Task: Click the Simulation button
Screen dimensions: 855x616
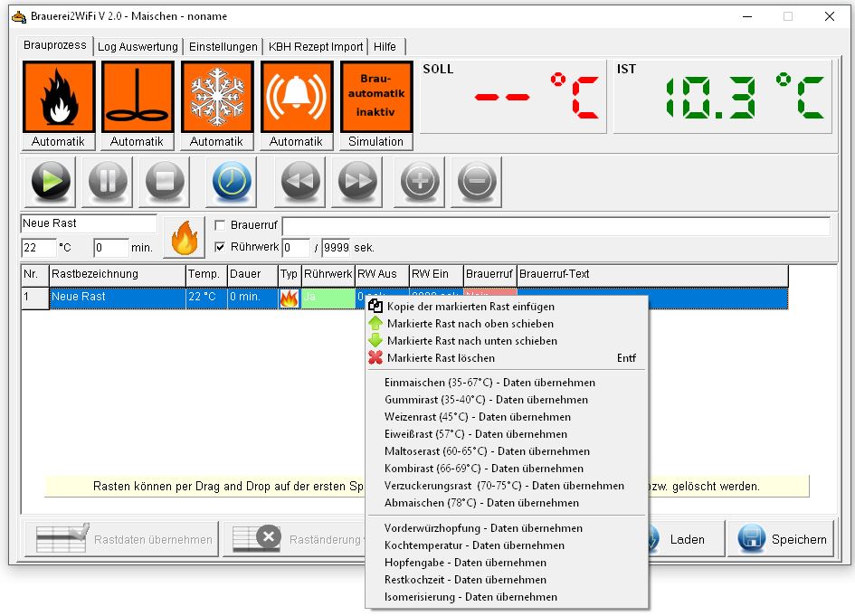Action: tap(376, 141)
